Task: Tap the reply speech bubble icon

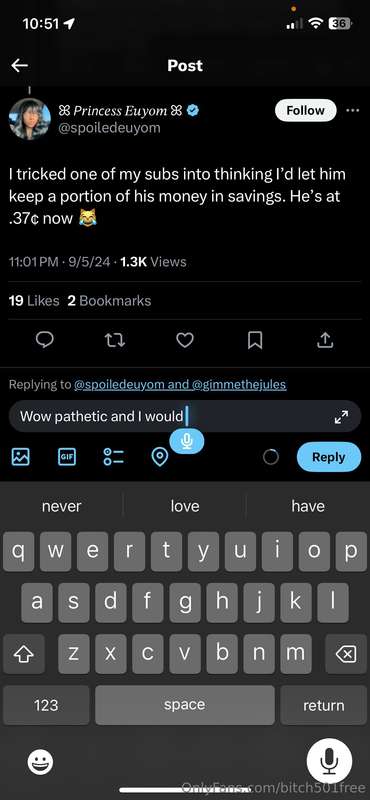Action: point(45,340)
